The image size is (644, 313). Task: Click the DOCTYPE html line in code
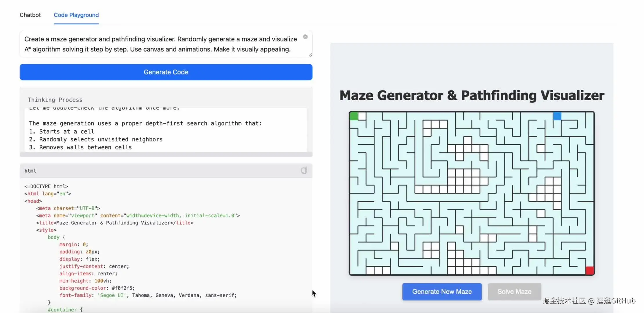point(46,186)
